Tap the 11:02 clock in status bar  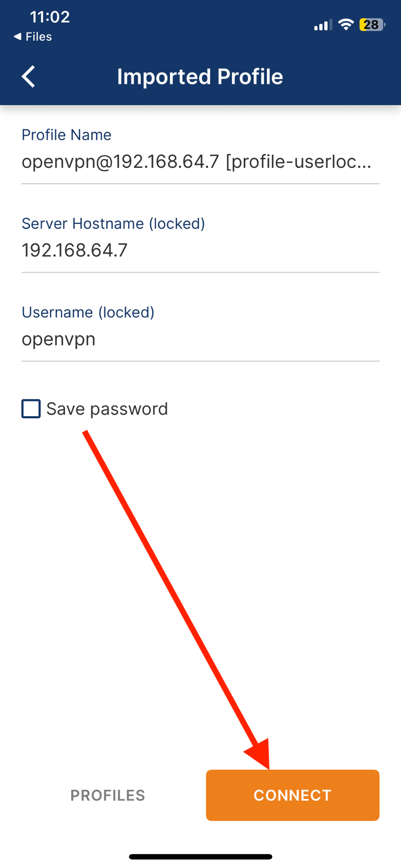pos(50,17)
